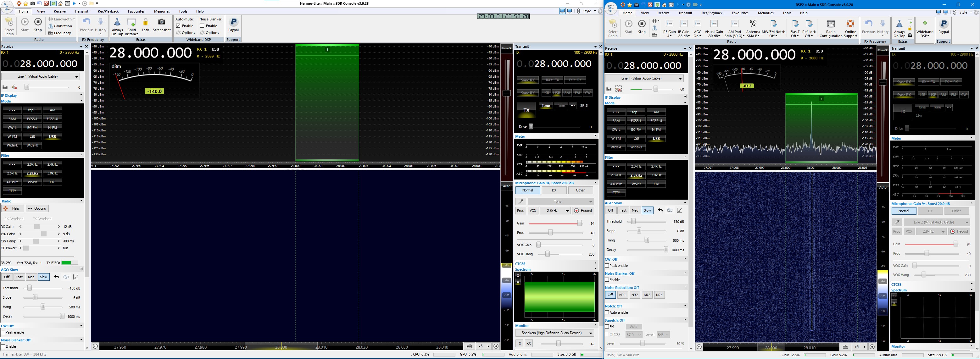Click the Wideband DSP icon in RSP2 ribbon
Image resolution: width=980 pixels, height=359 pixels.
924,24
